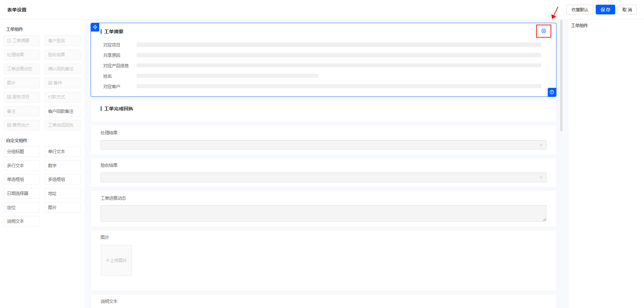Select the 客户回款备注 component
The width and height of the screenshot is (644, 308).
tap(63, 111)
